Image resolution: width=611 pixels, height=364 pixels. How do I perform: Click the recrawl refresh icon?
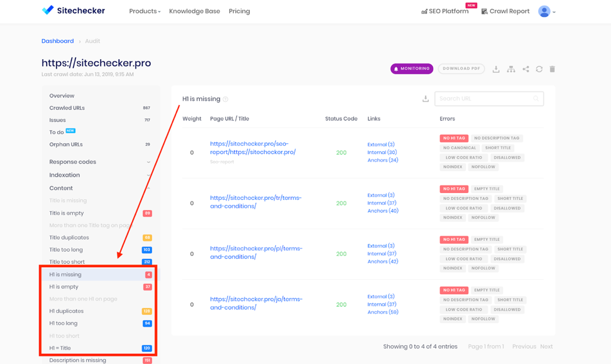tap(539, 69)
